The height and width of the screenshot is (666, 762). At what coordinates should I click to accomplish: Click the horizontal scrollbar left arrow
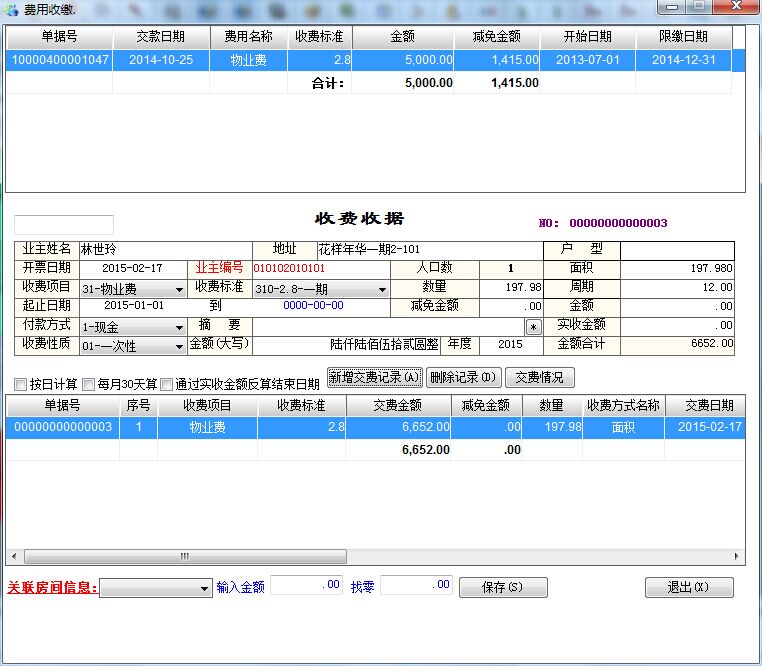point(14,556)
